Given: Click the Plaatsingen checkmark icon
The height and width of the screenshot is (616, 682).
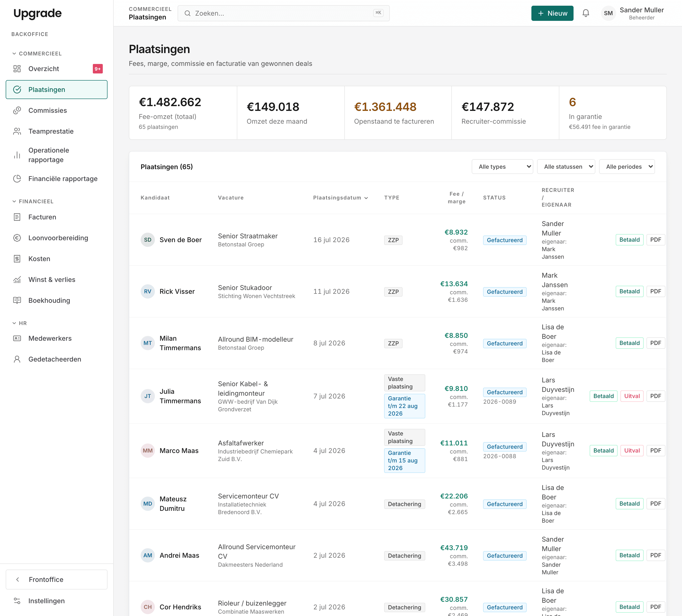Looking at the screenshot, I should click(x=17, y=90).
